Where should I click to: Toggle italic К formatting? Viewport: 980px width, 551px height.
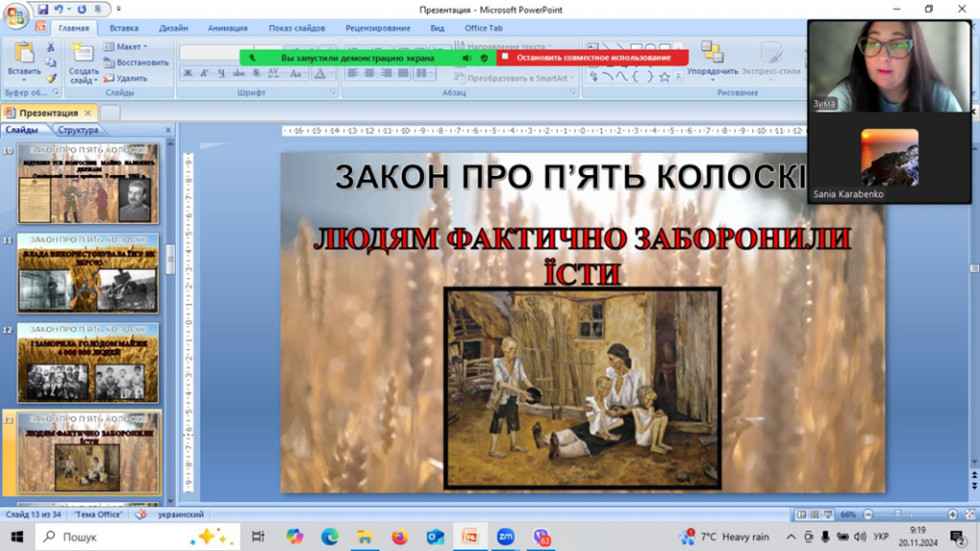pos(204,74)
